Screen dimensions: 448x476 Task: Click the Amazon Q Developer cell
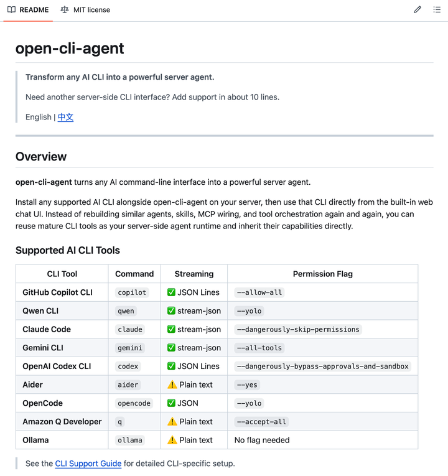click(x=62, y=422)
